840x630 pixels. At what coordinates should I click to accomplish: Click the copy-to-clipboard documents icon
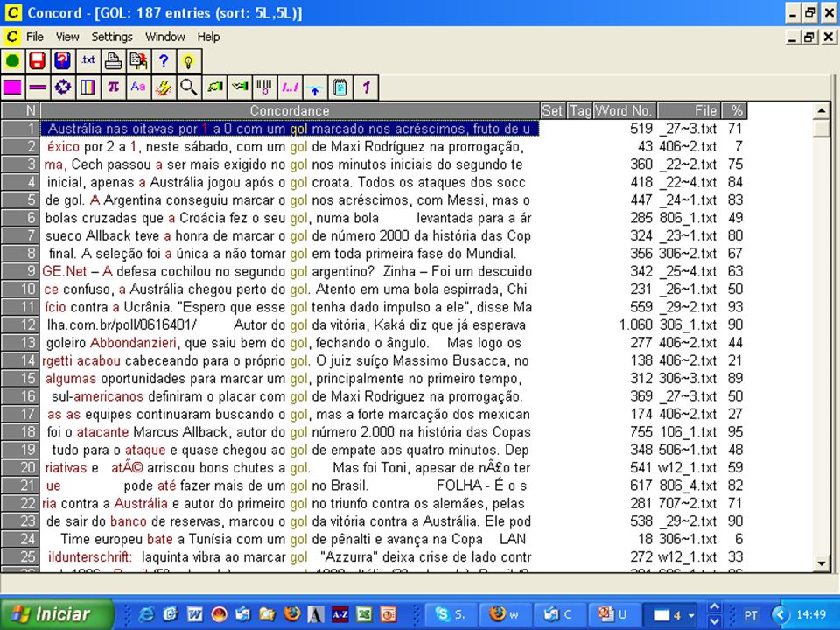(138, 61)
